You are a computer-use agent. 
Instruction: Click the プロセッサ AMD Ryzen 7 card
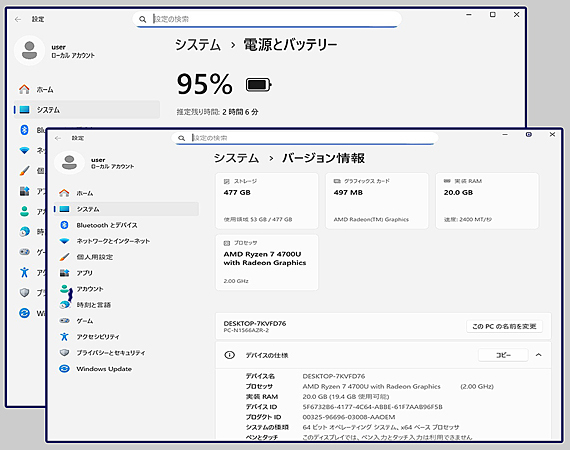[267, 262]
